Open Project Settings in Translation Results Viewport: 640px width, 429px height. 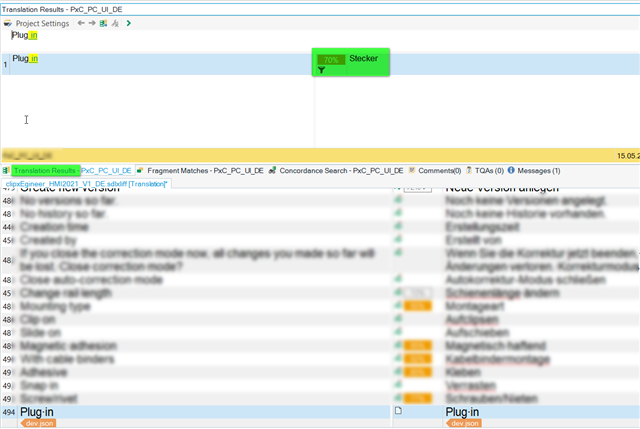[x=42, y=23]
